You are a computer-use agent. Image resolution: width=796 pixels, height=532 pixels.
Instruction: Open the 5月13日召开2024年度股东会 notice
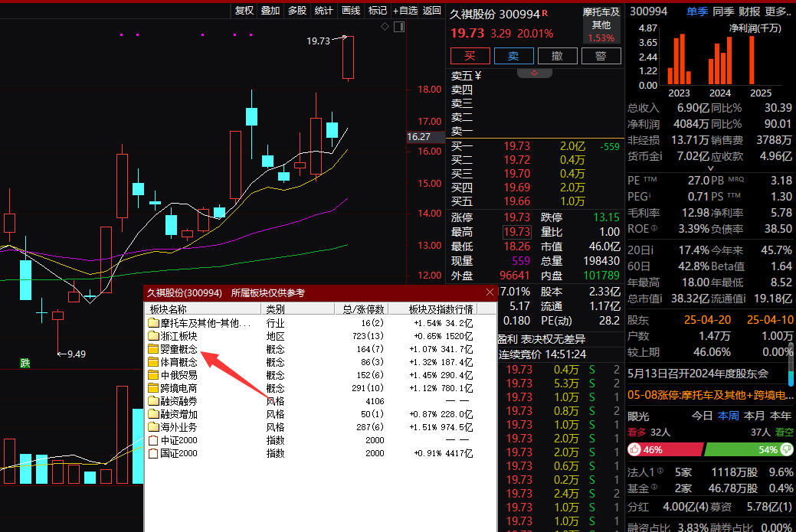[x=697, y=374]
